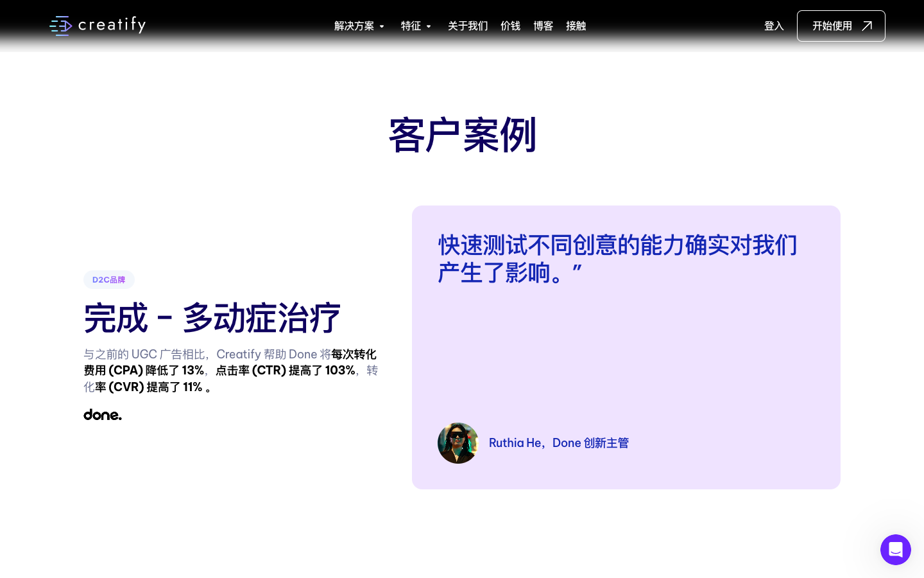Expand the 解决方案 dropdown menu
The image size is (924, 578).
[354, 26]
